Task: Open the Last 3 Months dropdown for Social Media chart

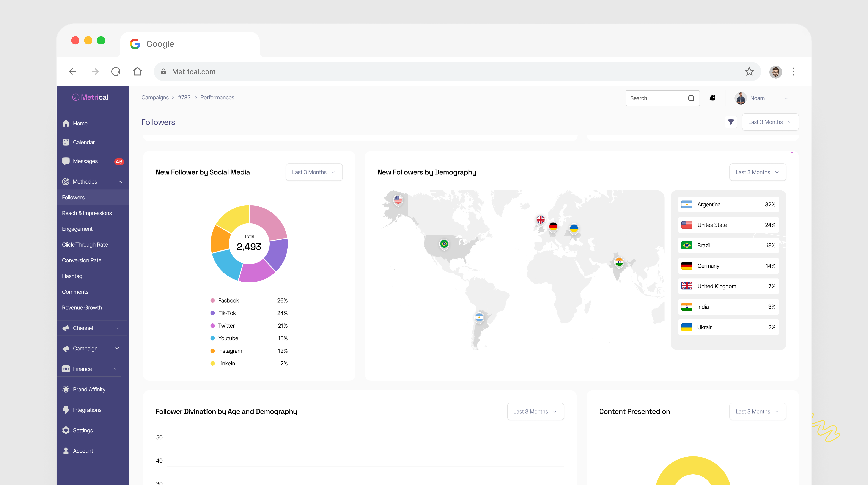Action: pos(313,172)
